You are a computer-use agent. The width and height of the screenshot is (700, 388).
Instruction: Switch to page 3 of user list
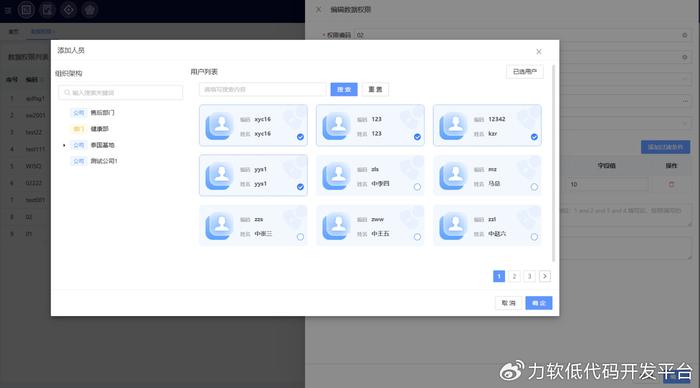[x=529, y=276]
